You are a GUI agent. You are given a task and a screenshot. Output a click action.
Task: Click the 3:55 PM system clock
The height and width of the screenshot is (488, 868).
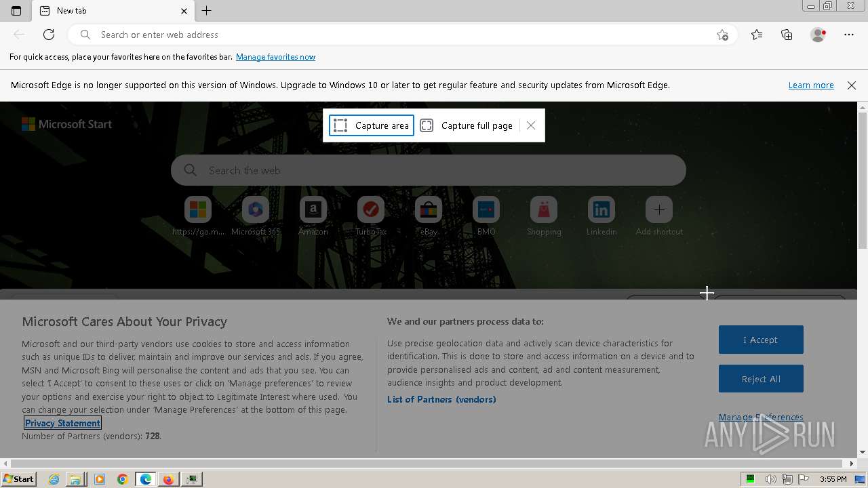[x=833, y=479]
